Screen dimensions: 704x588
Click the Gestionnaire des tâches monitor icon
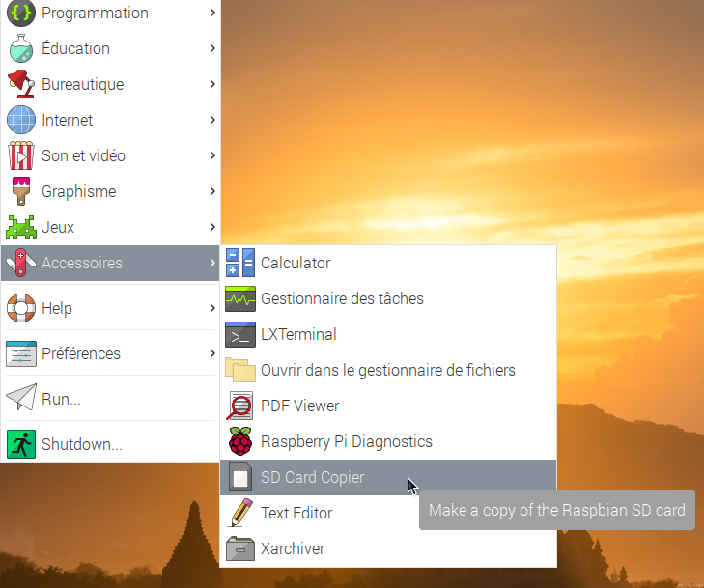coord(240,298)
